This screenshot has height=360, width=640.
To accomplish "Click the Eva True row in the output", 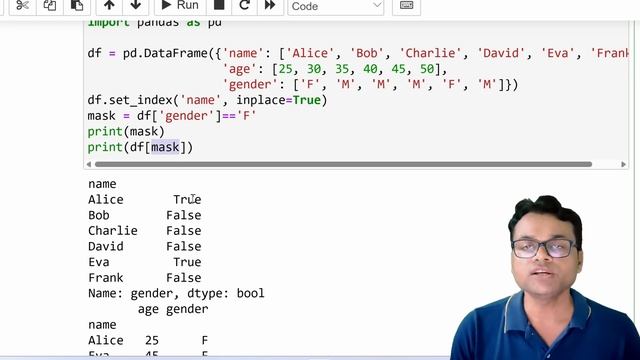I will (145, 262).
